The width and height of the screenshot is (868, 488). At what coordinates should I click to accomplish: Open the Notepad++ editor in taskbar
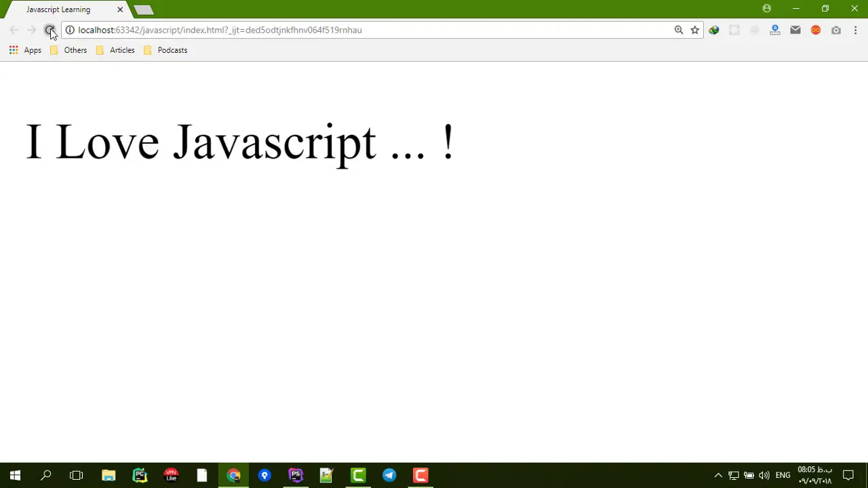tap(327, 475)
